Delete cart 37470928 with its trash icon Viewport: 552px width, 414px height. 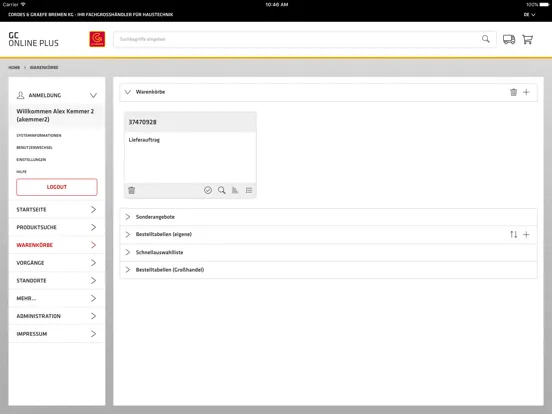pos(132,190)
